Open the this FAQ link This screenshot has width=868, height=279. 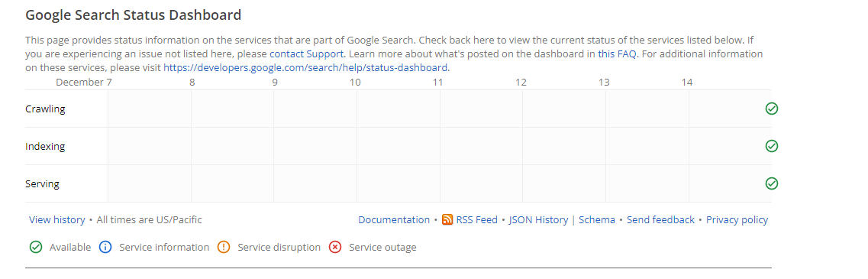(x=618, y=54)
